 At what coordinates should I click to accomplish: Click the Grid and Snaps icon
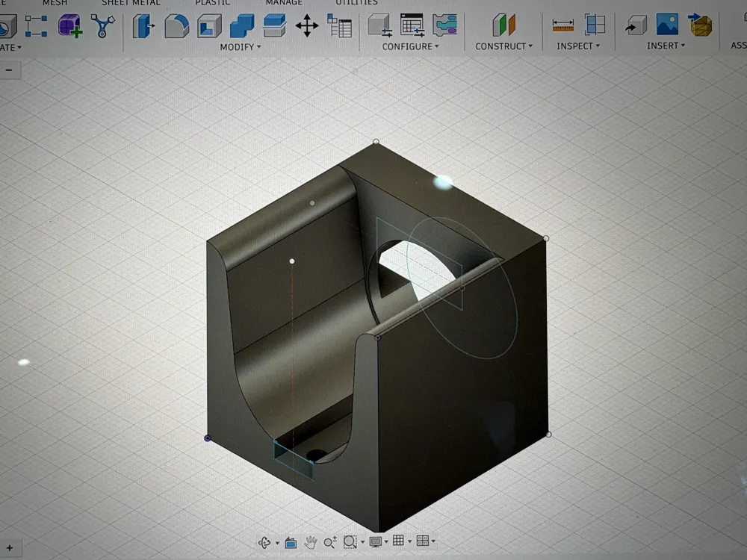(x=398, y=541)
